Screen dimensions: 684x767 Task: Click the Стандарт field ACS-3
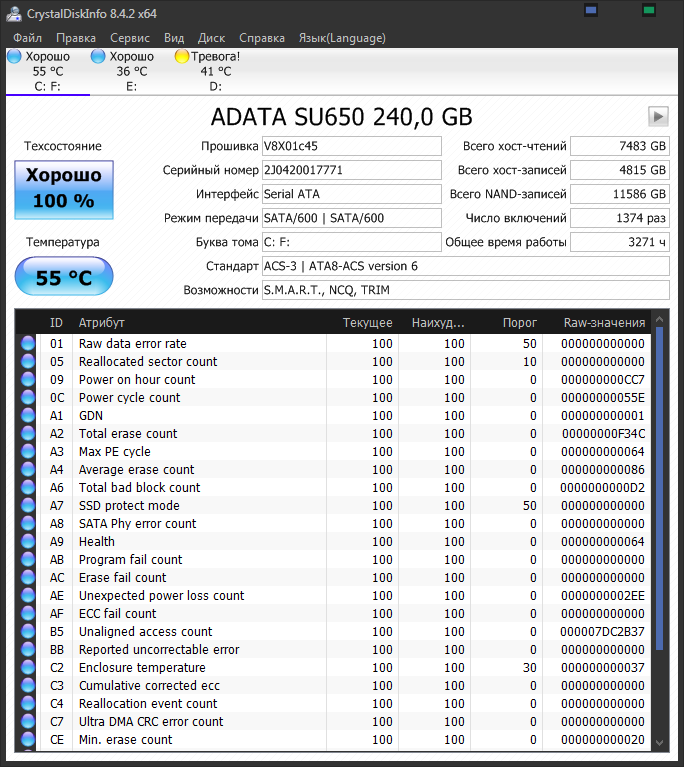(x=466, y=266)
